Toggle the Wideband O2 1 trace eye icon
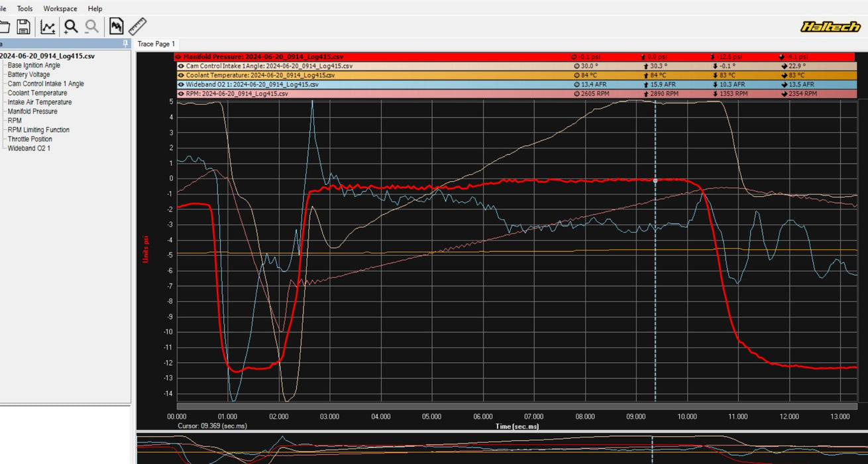868x464 pixels. [180, 85]
